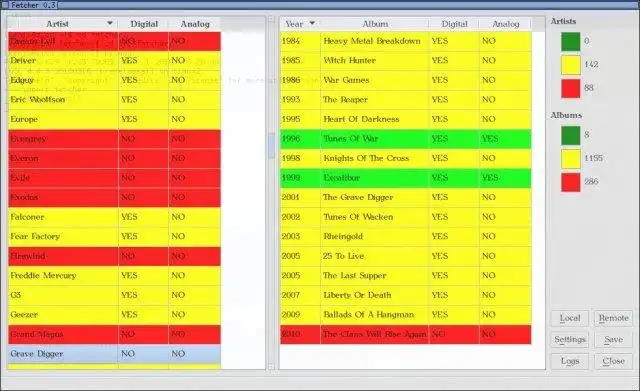Screen dimensions: 640x391
Task: Open the Logs button
Action: coord(569,361)
